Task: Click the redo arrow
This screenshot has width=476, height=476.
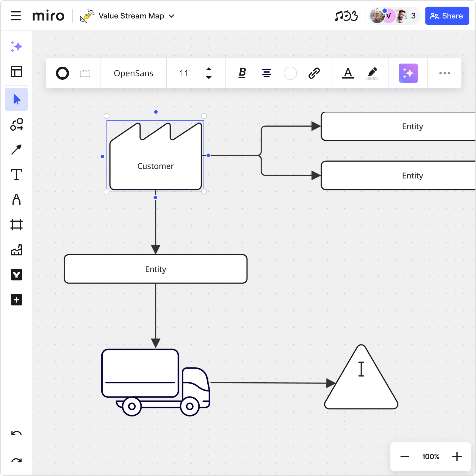Action: click(16, 461)
